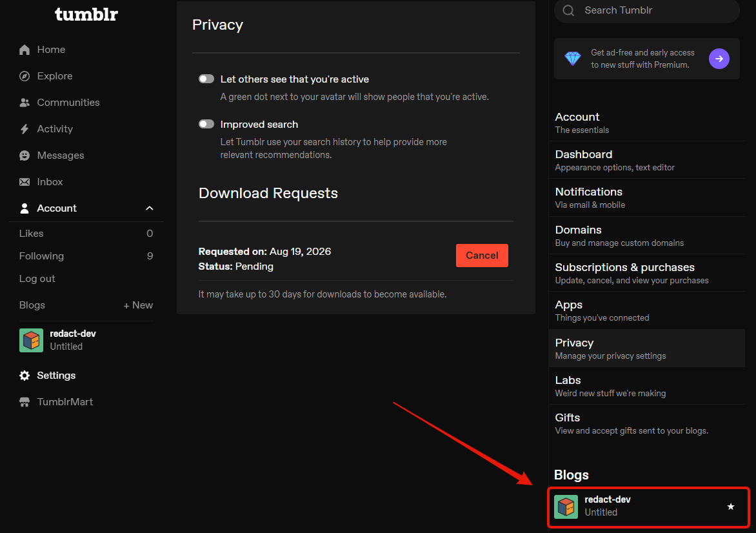Click the ad-free Premium banner text
Screen dimensions: 756x533
(642, 58)
